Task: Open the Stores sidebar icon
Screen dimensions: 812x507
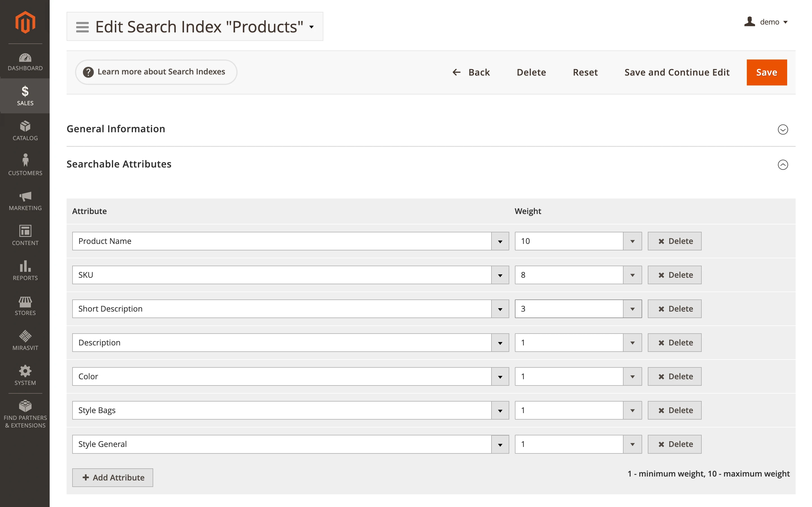Action: click(x=25, y=305)
